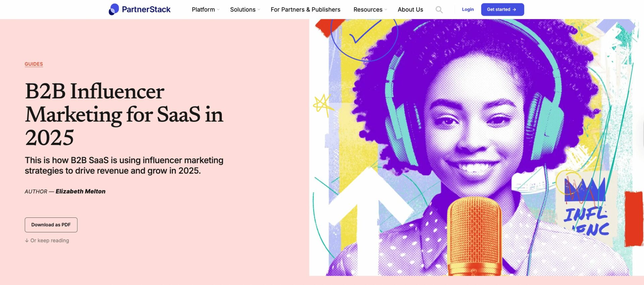644x285 pixels.
Task: Click the down arrow beside Or keep reading
Action: tap(27, 240)
